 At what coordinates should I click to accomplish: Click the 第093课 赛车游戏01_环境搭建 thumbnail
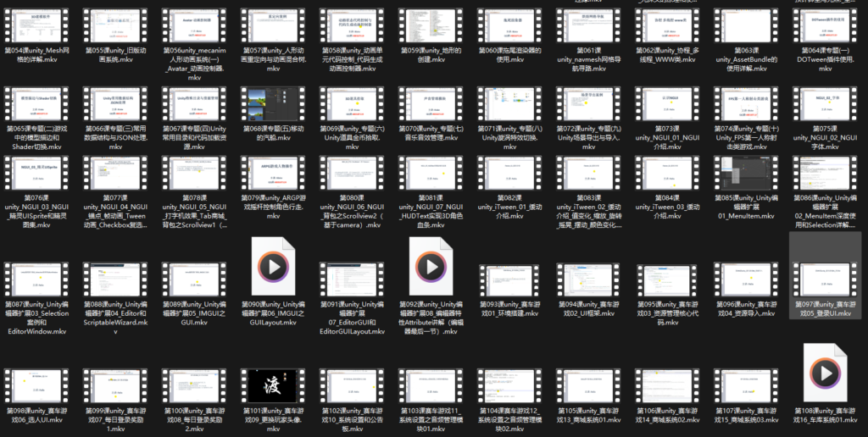point(509,280)
